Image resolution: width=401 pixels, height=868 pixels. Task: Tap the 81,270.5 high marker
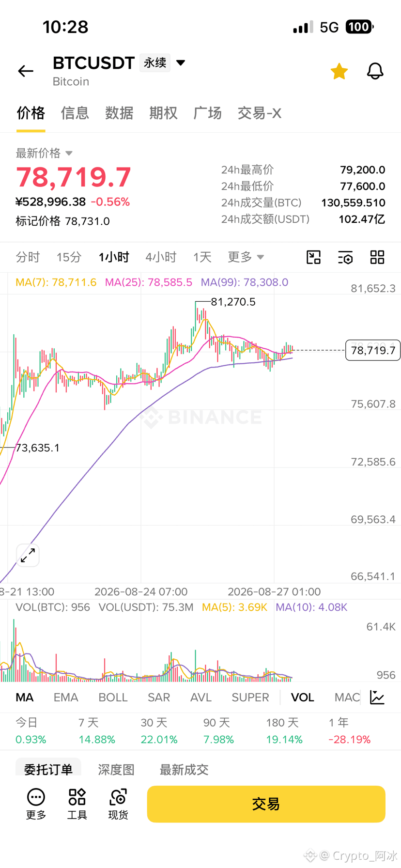[233, 302]
